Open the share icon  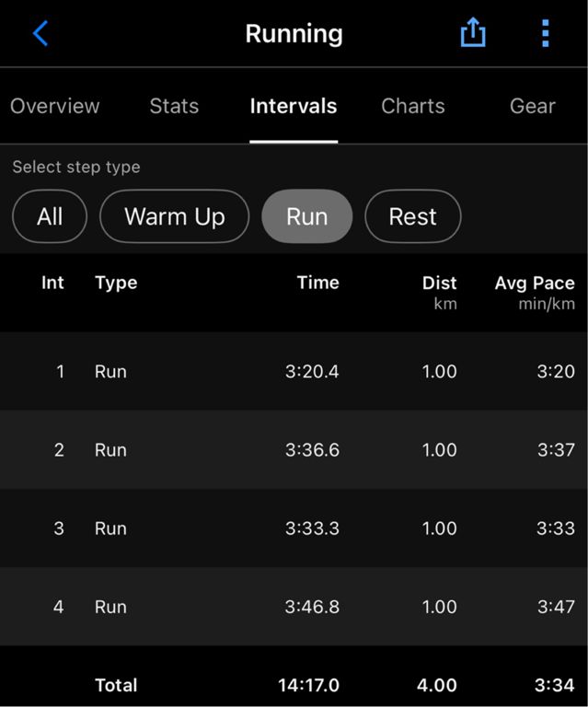coord(473,32)
